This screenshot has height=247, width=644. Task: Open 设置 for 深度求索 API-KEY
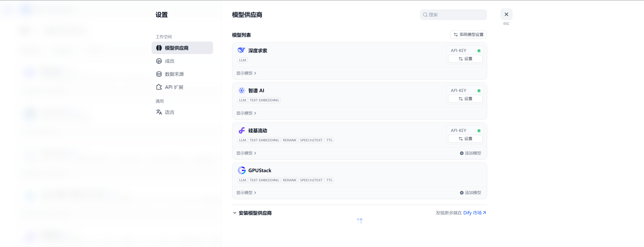(465, 59)
